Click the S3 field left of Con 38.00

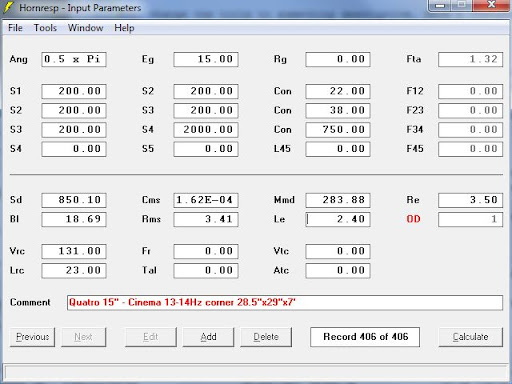(x=206, y=110)
